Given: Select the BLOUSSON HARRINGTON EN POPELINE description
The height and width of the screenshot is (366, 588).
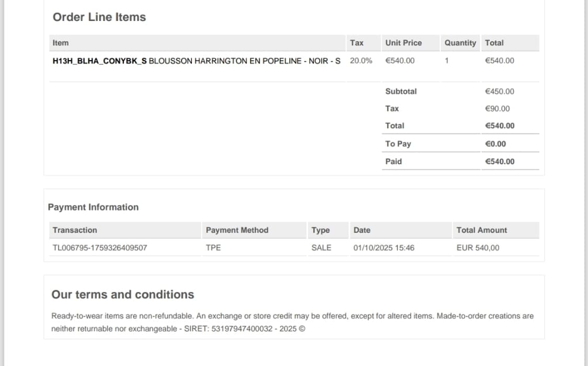Looking at the screenshot, I should click(x=245, y=61).
